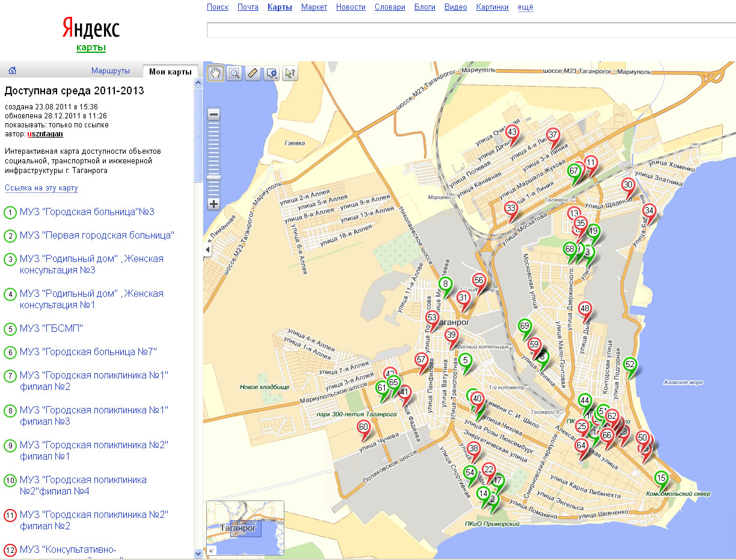Click red map marker 30
736x560 pixels.
pos(628,185)
